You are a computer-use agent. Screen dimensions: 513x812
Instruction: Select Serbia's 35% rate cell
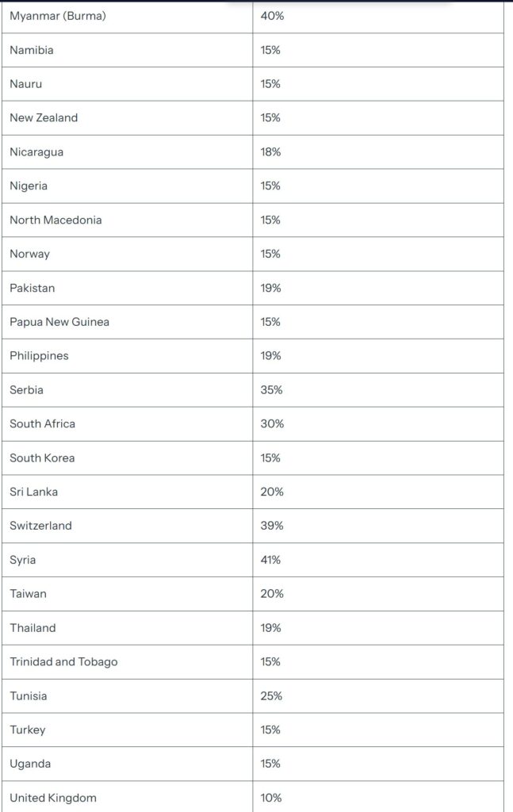[271, 390]
